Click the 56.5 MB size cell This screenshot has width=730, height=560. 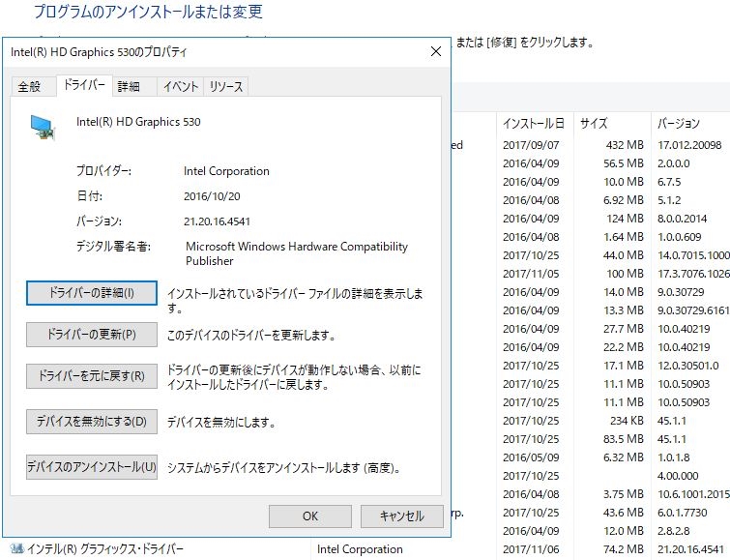click(x=624, y=163)
